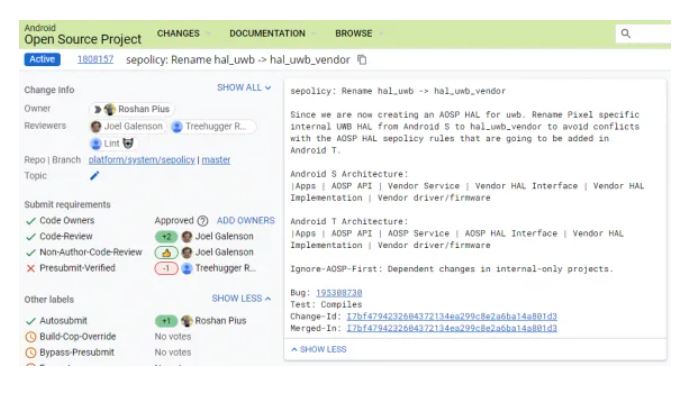Click the Autosubmit checkmark icon
This screenshot has width=693, height=407.
tap(30, 321)
